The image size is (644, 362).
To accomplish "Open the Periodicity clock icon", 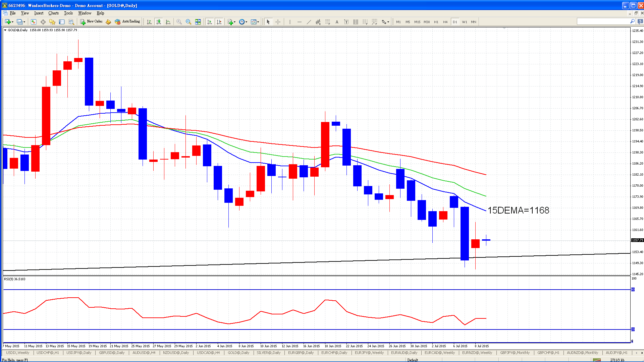I will pos(242,22).
